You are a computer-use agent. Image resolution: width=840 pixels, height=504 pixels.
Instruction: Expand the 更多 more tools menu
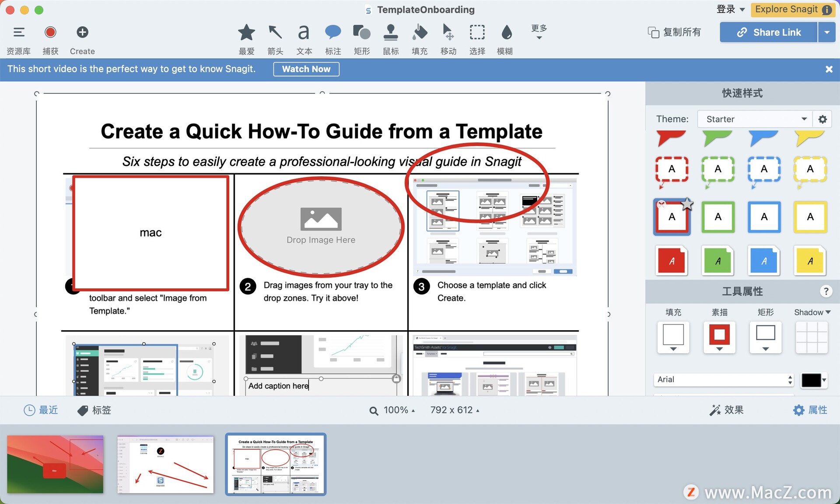click(x=539, y=32)
